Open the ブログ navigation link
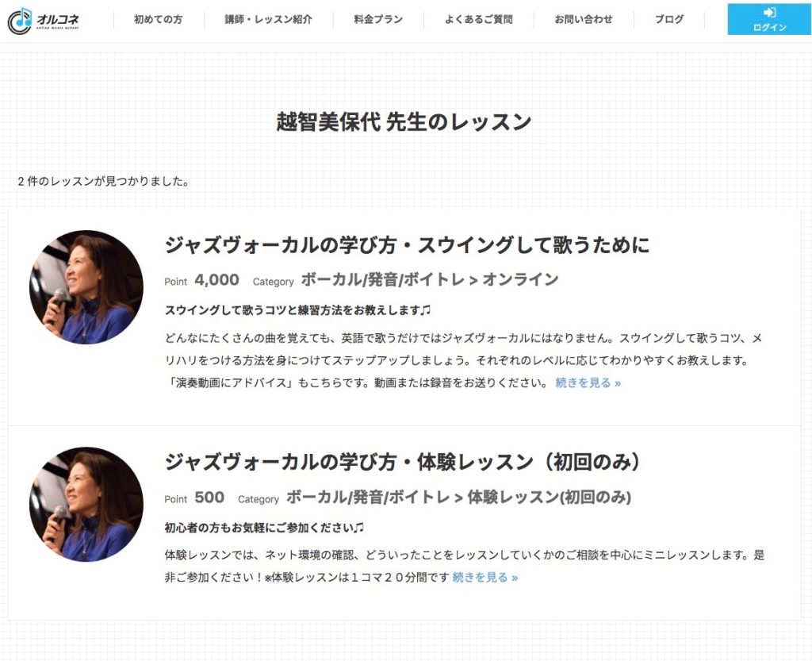The width and height of the screenshot is (812, 661). point(669,20)
